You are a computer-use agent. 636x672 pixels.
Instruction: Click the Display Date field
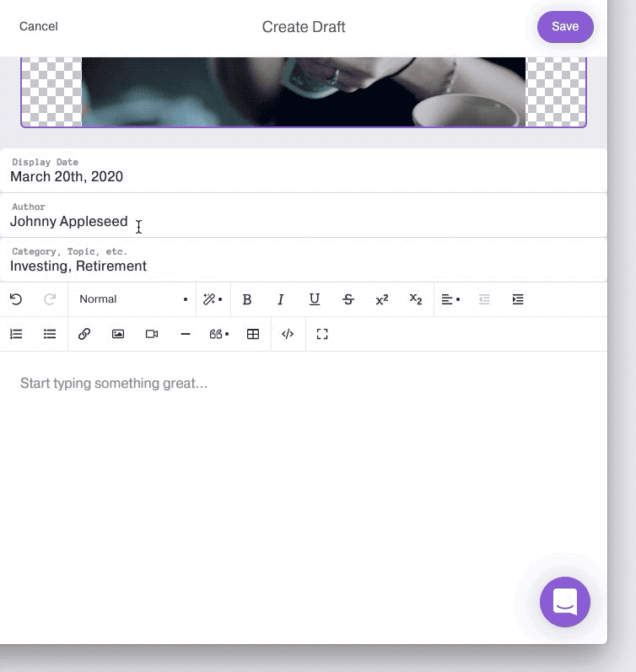coord(304,170)
